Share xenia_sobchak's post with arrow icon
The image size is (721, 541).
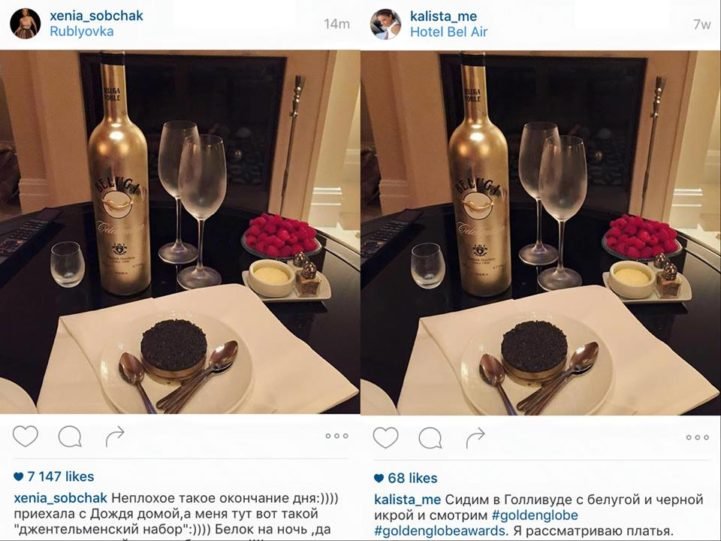(x=115, y=436)
